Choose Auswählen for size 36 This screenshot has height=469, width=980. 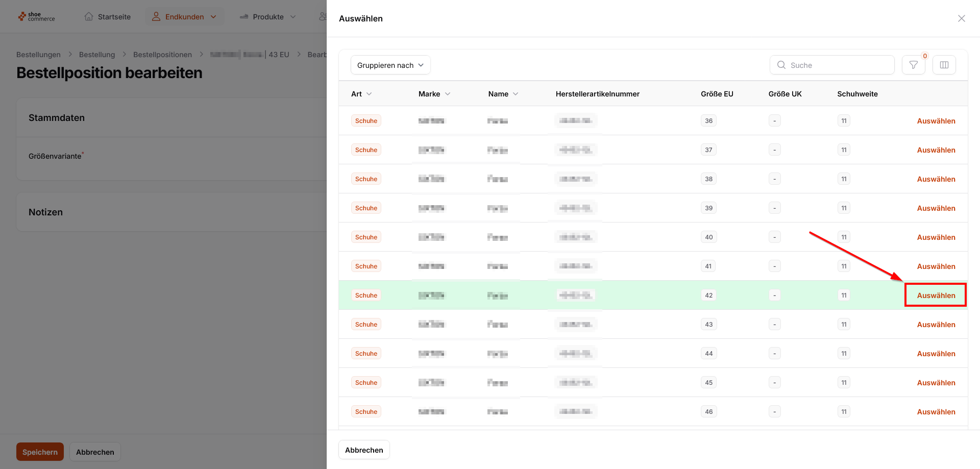tap(936, 121)
